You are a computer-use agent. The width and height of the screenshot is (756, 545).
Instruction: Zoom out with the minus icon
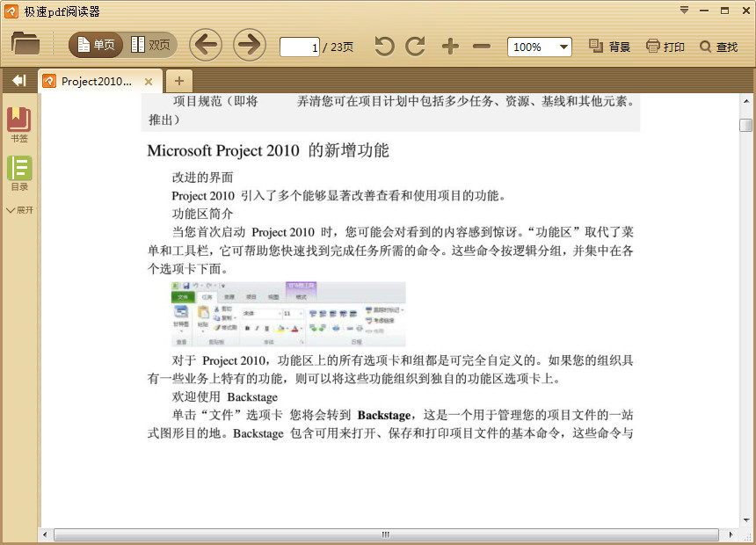481,47
